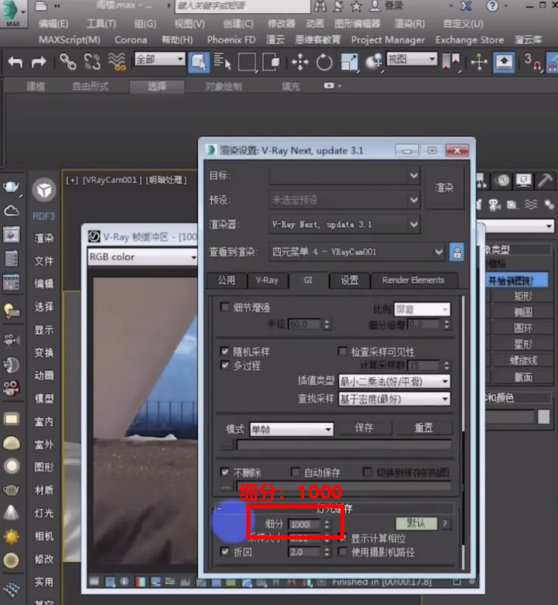Open the 渲染器 V-Ray Next dropdown
The height and width of the screenshot is (605, 558).
pyautogui.click(x=344, y=224)
